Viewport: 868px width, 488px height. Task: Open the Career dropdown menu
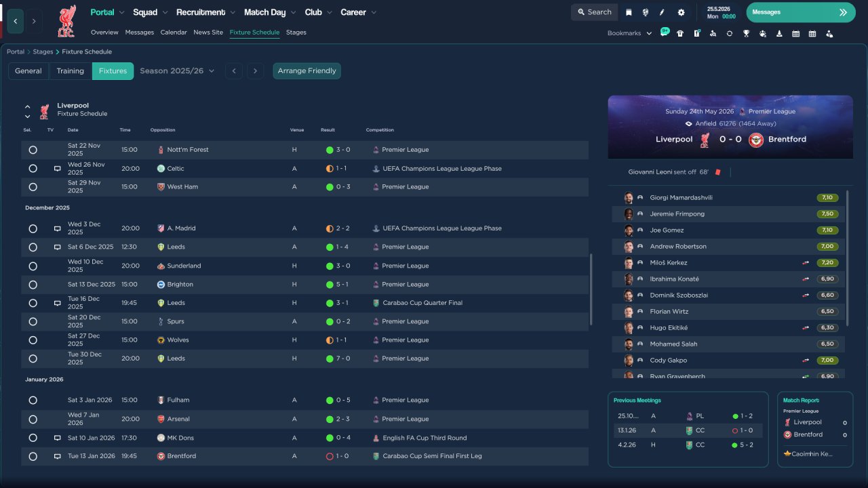(359, 12)
